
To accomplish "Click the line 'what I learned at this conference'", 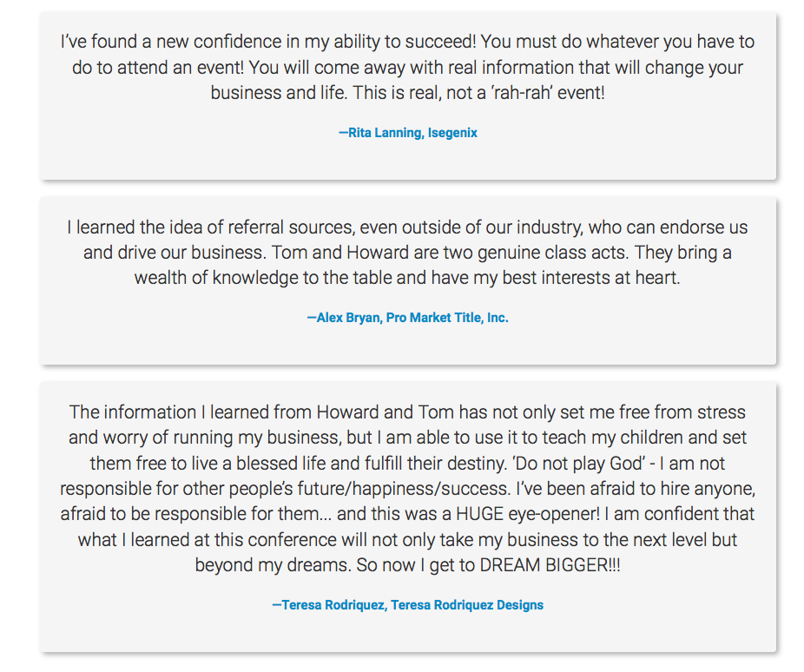I will pyautogui.click(x=407, y=540).
